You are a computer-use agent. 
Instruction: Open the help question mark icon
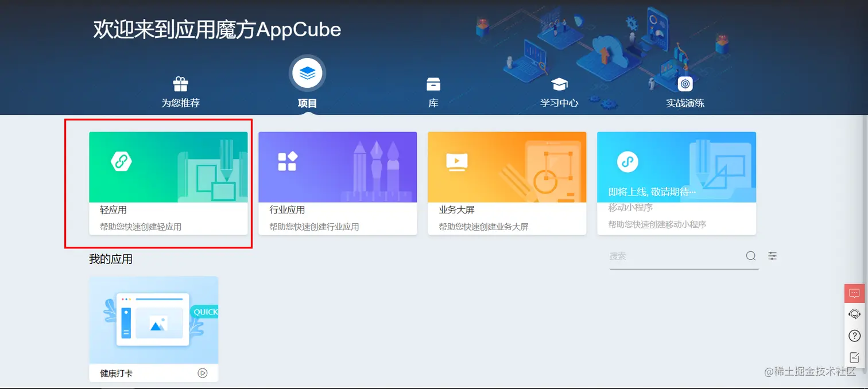(x=854, y=336)
